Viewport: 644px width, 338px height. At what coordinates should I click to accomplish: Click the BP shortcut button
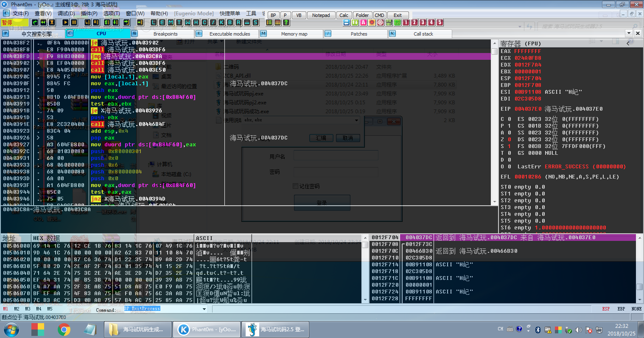coord(273,15)
